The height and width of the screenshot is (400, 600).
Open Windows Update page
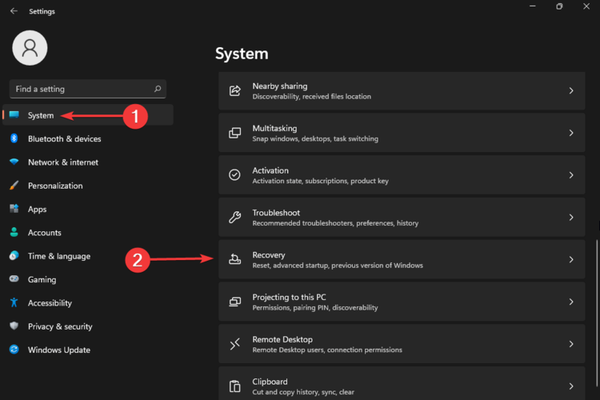click(58, 350)
